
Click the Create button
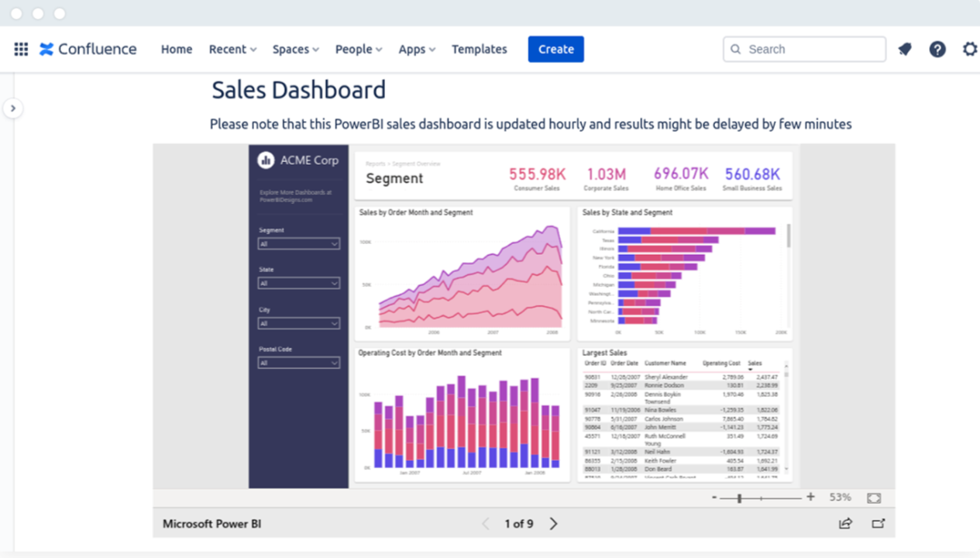(x=555, y=49)
